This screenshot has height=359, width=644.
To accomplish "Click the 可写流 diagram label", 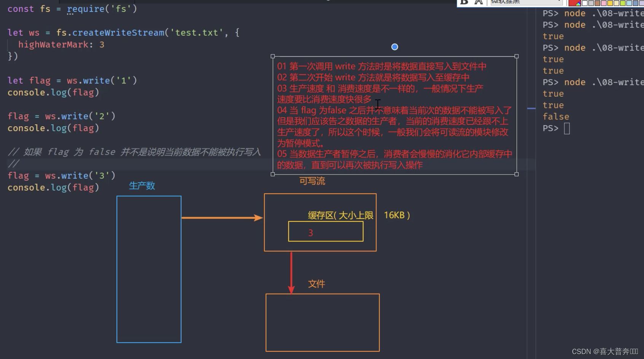I will click(312, 181).
